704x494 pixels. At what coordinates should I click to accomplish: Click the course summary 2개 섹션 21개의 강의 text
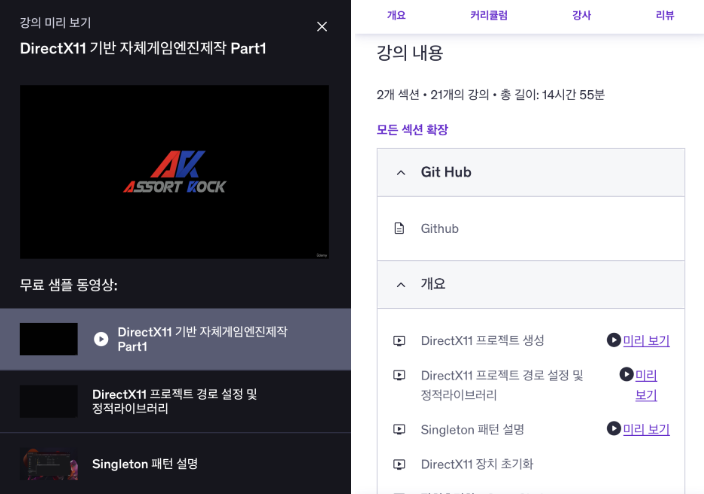pos(490,95)
